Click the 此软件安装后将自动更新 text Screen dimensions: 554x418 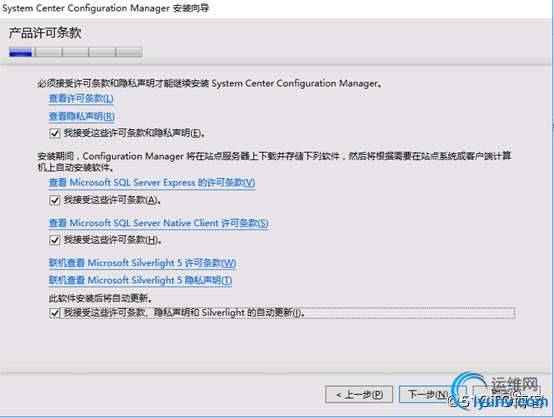pos(100,298)
